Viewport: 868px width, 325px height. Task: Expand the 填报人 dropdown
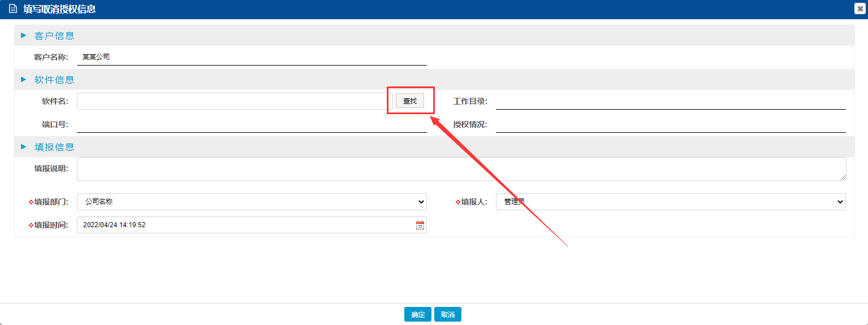(x=670, y=202)
